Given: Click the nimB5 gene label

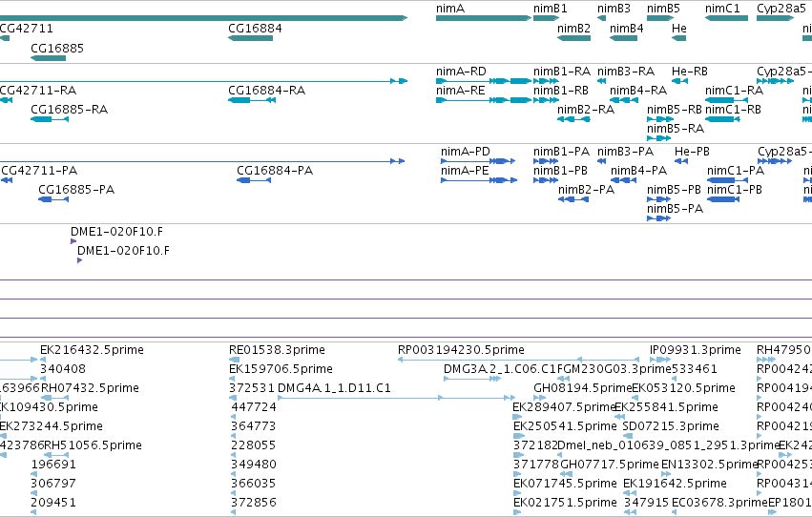Looking at the screenshot, I should (663, 9).
